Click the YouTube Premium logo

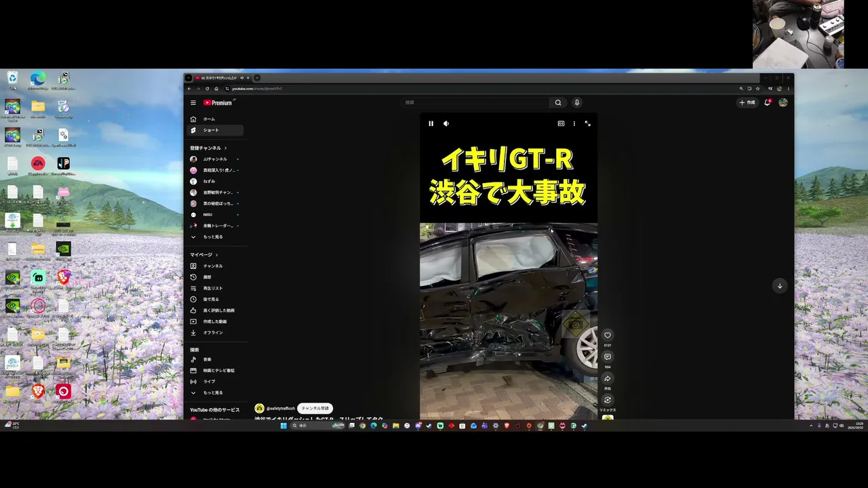[218, 103]
